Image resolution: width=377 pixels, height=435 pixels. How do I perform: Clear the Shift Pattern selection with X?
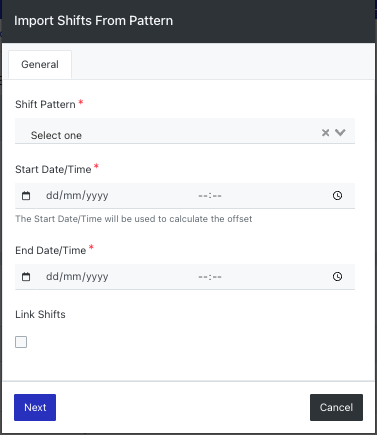point(325,133)
